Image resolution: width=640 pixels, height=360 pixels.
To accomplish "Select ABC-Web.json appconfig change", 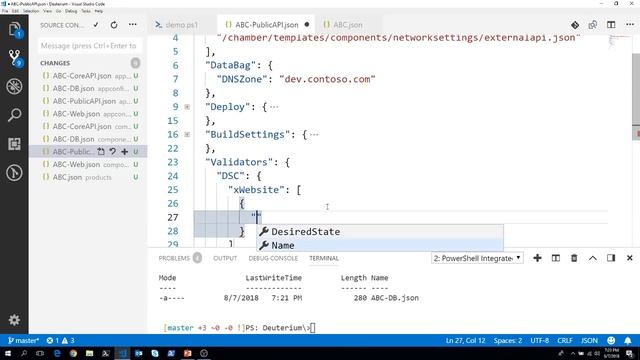I will click(88, 114).
